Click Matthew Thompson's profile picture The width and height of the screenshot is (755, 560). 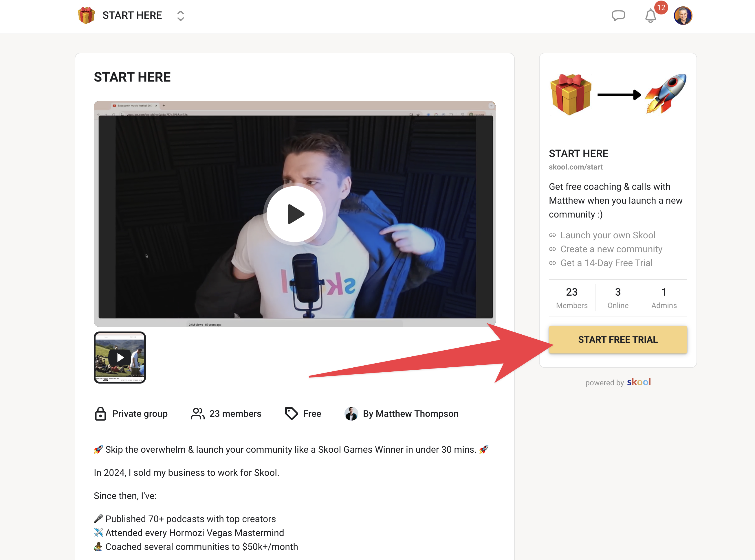351,414
